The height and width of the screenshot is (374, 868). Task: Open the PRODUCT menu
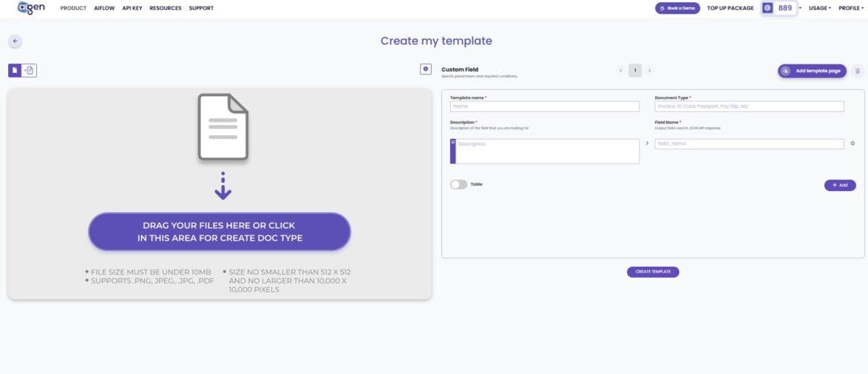pyautogui.click(x=74, y=8)
